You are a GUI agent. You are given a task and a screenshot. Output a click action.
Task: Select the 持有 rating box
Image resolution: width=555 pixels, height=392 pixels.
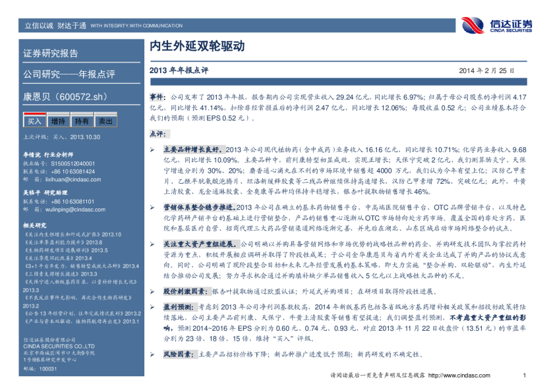[x=82, y=121]
